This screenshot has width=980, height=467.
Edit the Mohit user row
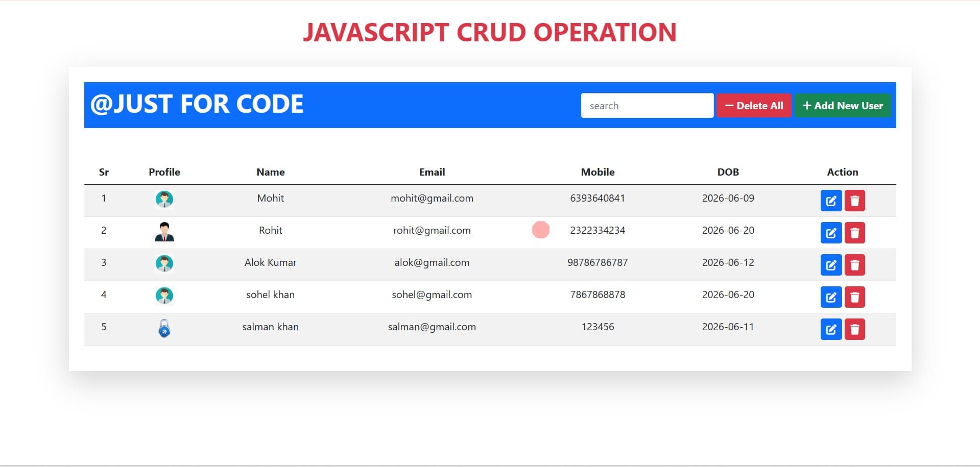click(831, 201)
